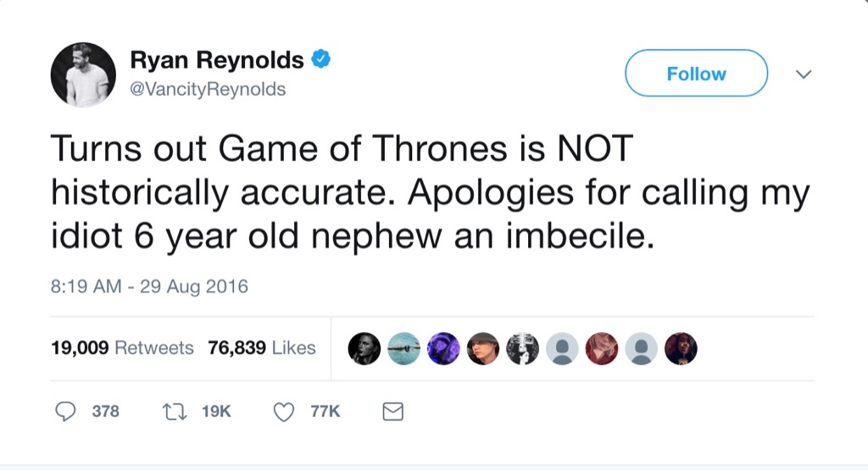Click the 378 reply count
Screen dimensions: 868x470
coord(105,412)
